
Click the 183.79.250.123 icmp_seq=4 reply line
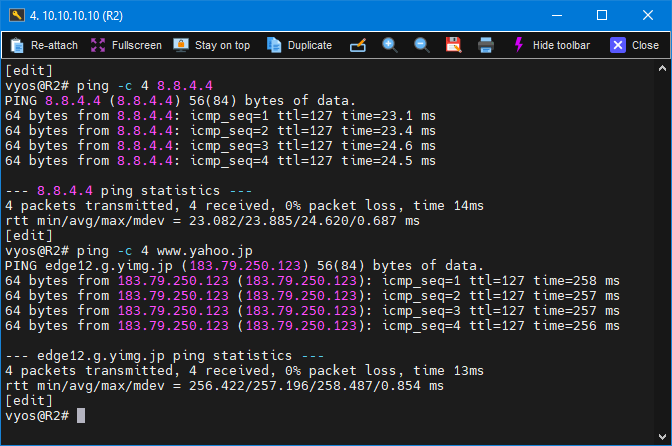click(x=312, y=326)
